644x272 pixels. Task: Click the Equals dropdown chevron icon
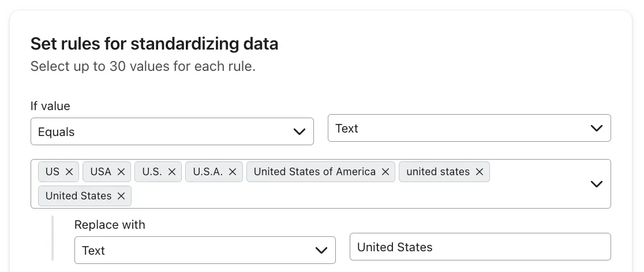[x=299, y=132]
